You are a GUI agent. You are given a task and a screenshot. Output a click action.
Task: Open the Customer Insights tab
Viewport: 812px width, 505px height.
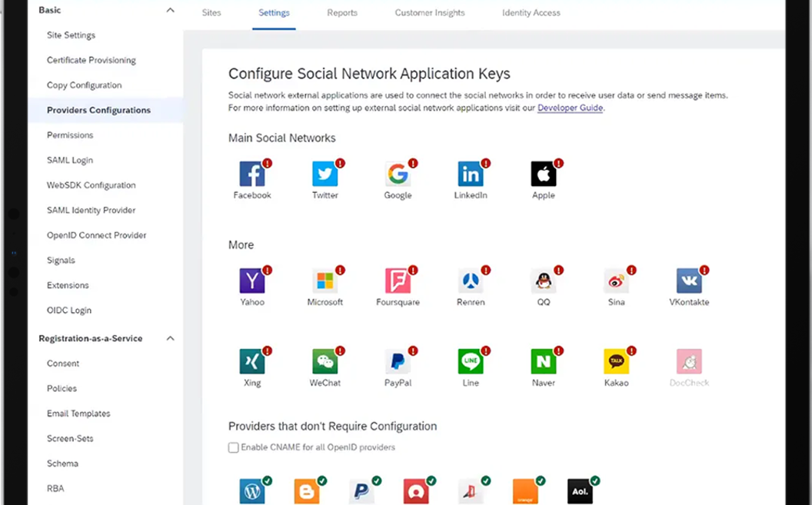429,13
